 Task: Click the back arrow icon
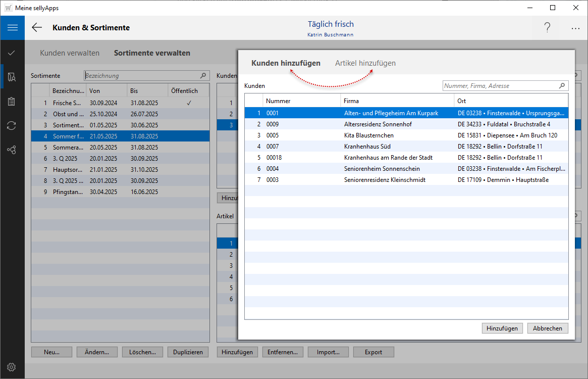pyautogui.click(x=37, y=28)
